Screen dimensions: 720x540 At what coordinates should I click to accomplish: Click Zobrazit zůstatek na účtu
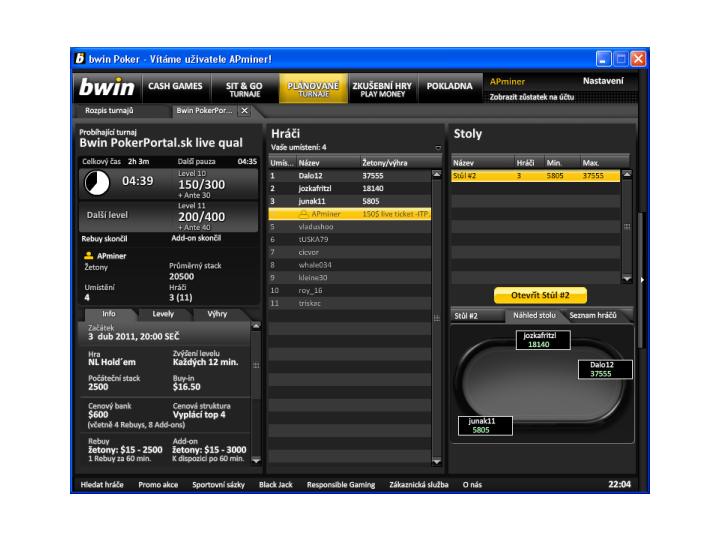click(532, 97)
